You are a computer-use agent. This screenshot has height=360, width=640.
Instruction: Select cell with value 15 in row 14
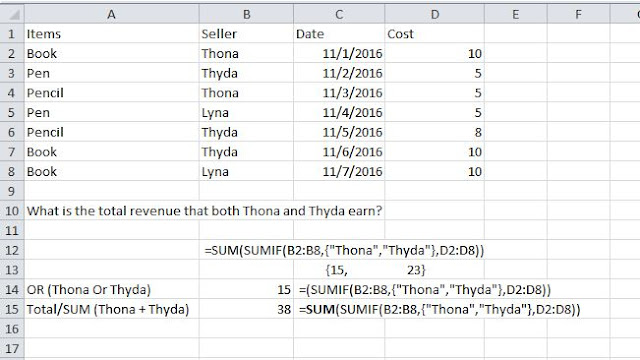pos(246,289)
